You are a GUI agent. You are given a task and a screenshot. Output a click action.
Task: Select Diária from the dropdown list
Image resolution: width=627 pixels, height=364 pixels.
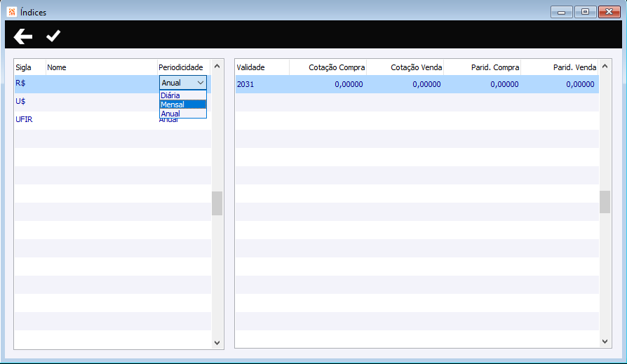point(183,95)
